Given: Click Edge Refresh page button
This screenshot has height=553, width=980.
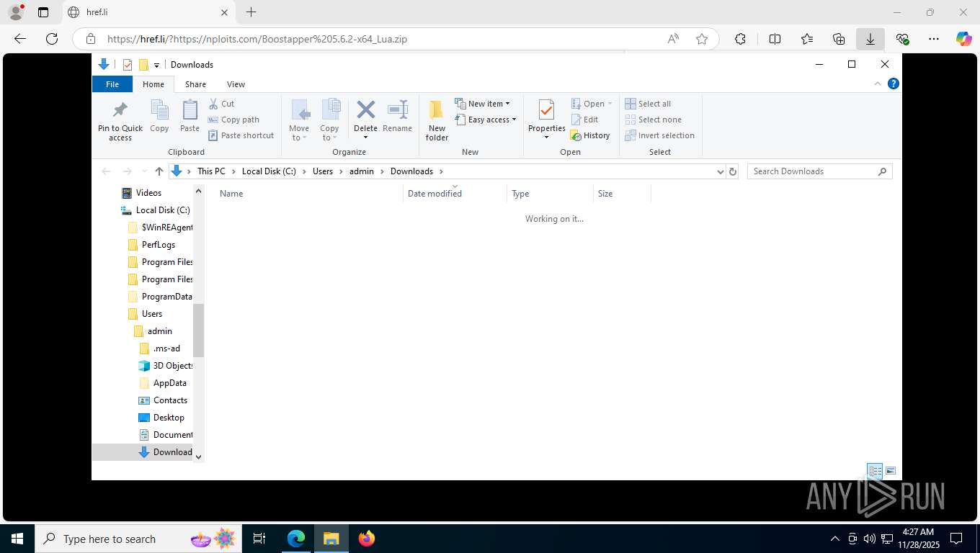Looking at the screenshot, I should [x=52, y=39].
